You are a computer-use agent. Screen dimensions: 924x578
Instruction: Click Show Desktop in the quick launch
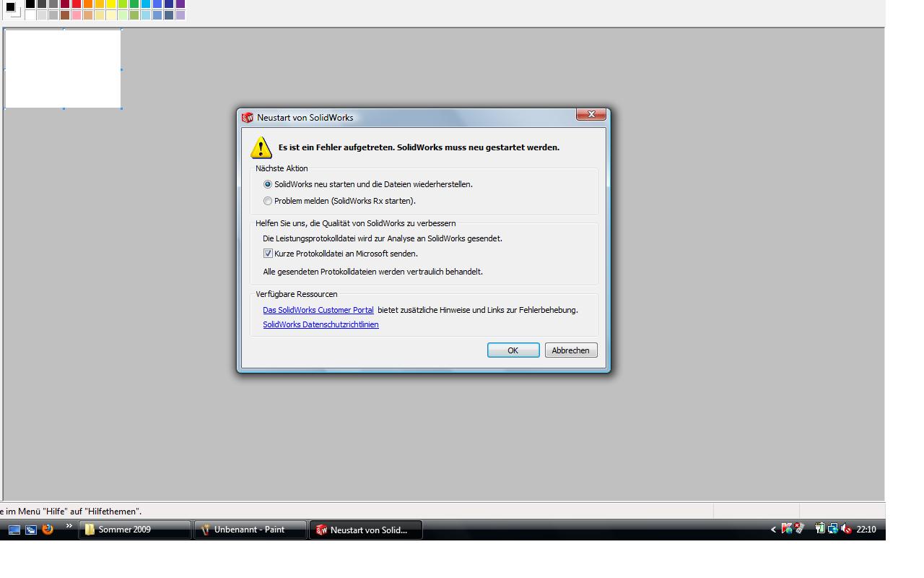[x=14, y=530]
